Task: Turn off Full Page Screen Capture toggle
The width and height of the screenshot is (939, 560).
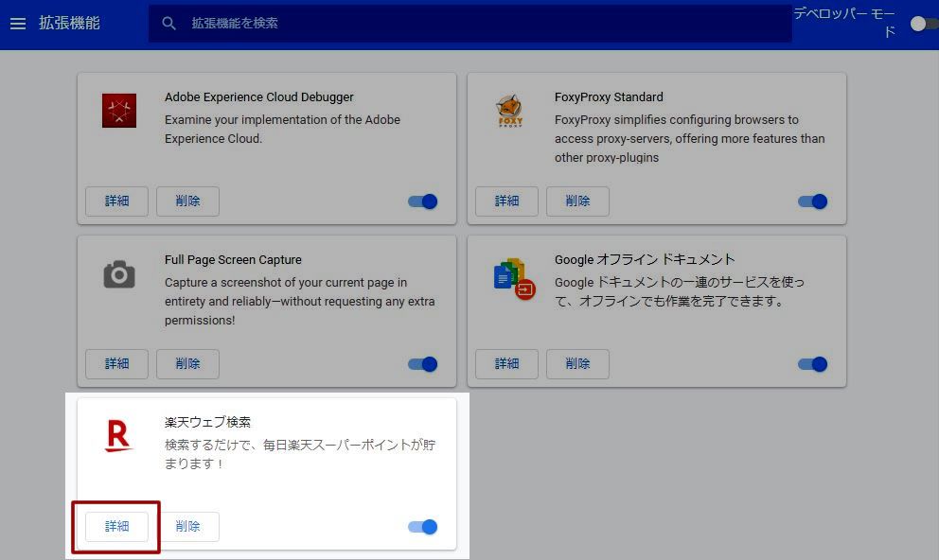Action: [423, 364]
